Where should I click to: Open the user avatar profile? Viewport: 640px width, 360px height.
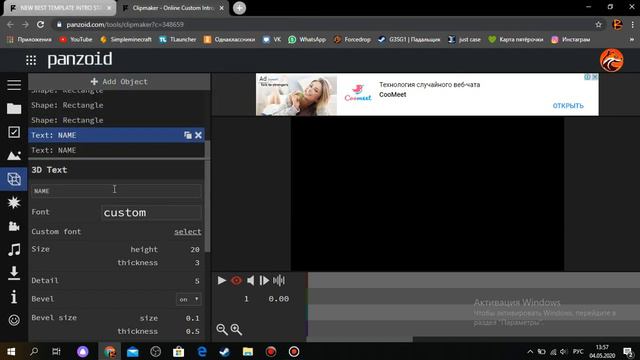[611, 60]
